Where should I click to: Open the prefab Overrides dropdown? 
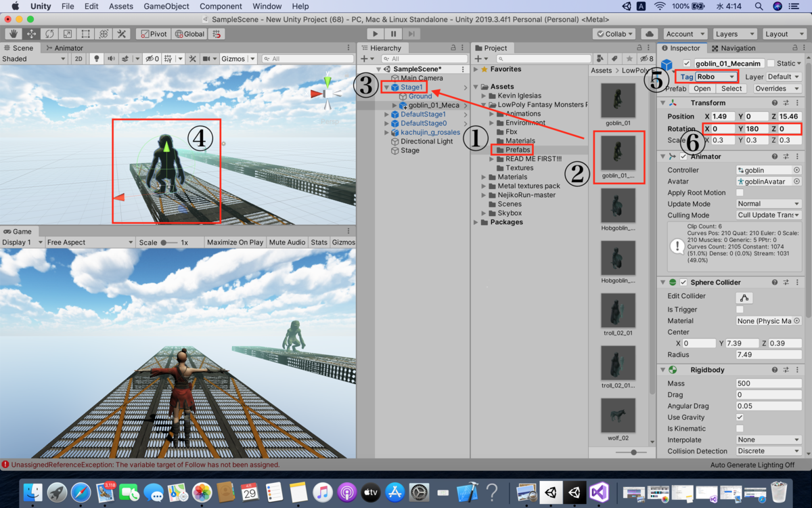(x=777, y=89)
